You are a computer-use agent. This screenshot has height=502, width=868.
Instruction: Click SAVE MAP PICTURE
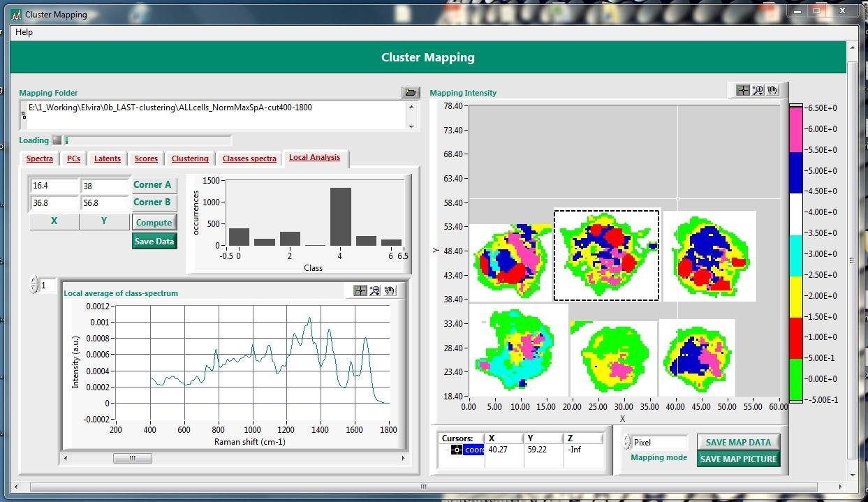(738, 459)
